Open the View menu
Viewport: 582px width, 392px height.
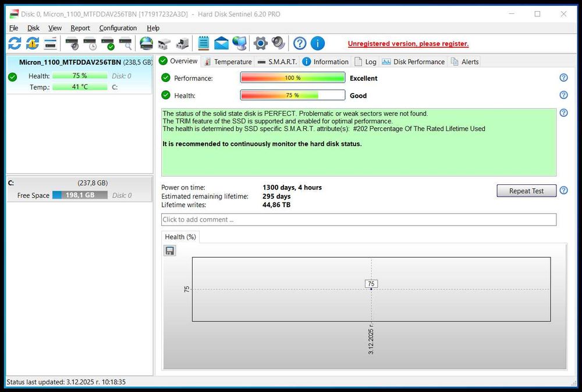(x=55, y=28)
